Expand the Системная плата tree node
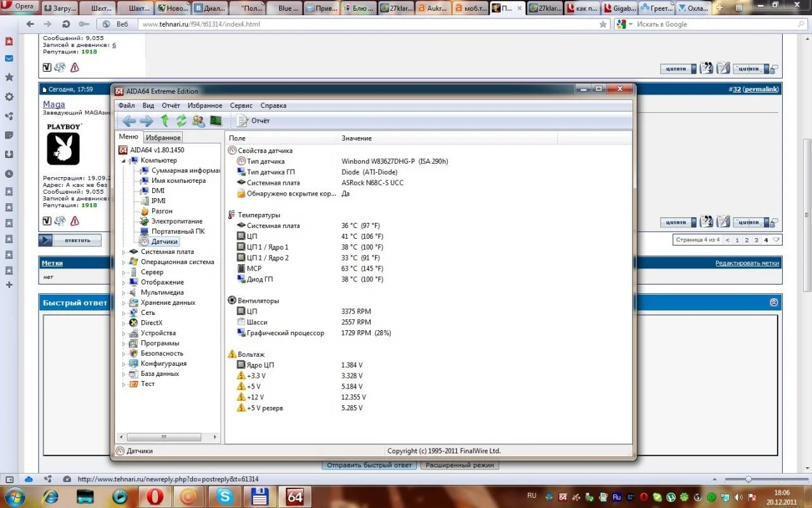 point(124,252)
